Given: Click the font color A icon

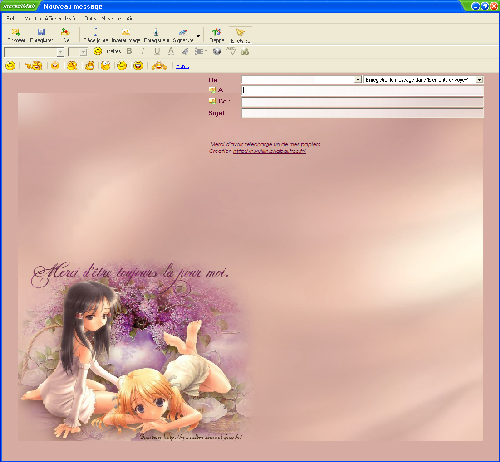Looking at the screenshot, I should point(171,51).
